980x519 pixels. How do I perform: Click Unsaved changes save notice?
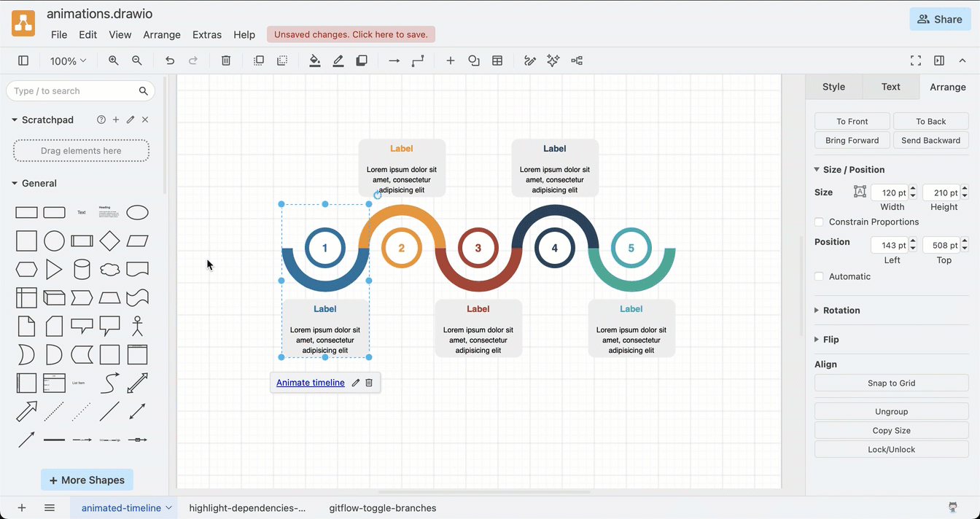(351, 34)
